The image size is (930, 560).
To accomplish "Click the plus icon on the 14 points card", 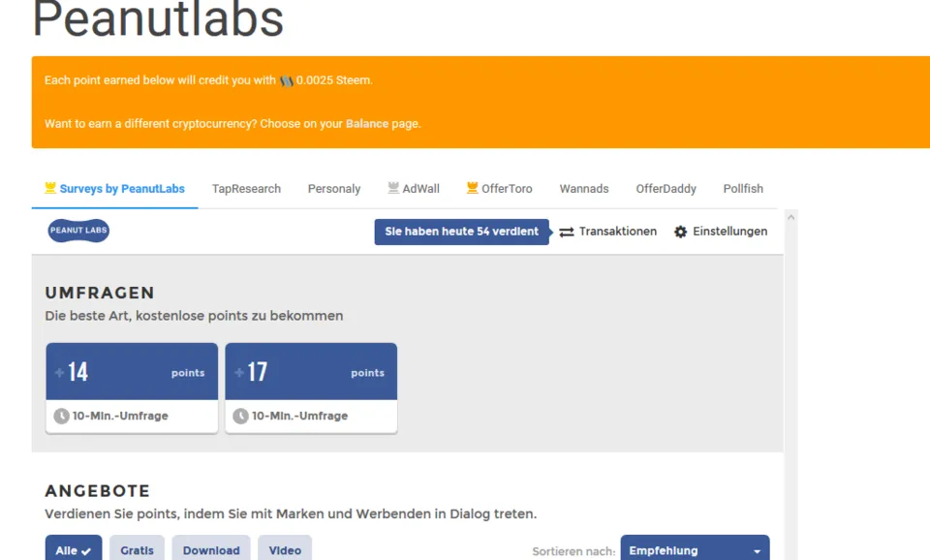I will 59,373.
